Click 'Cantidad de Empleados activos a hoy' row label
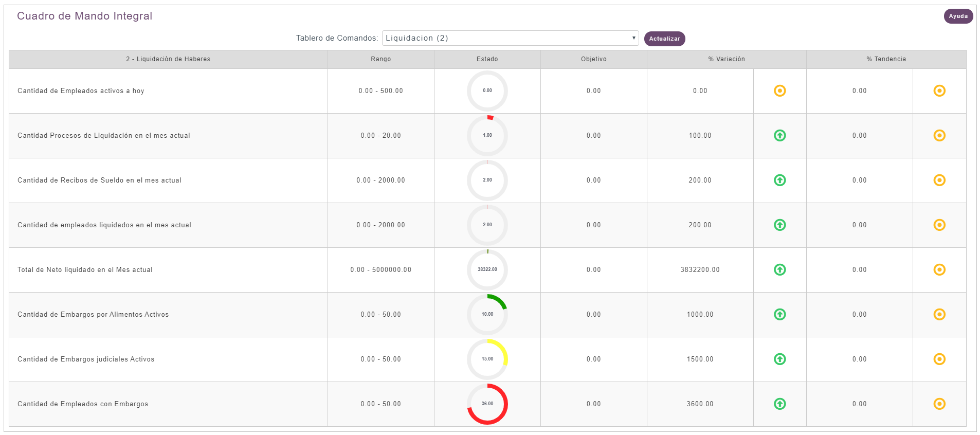The width and height of the screenshot is (980, 435). (x=81, y=91)
